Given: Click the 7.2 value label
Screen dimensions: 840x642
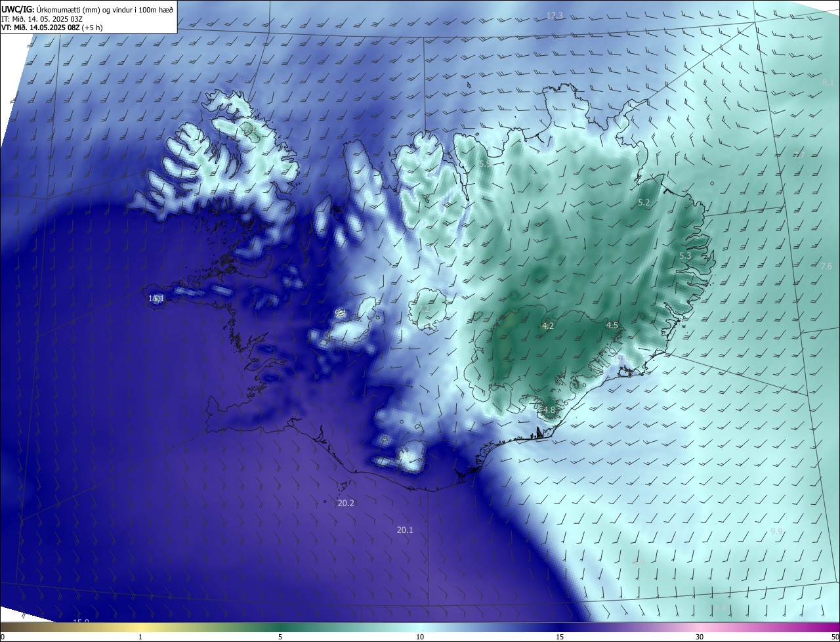Looking at the screenshot, I should 423,309.
